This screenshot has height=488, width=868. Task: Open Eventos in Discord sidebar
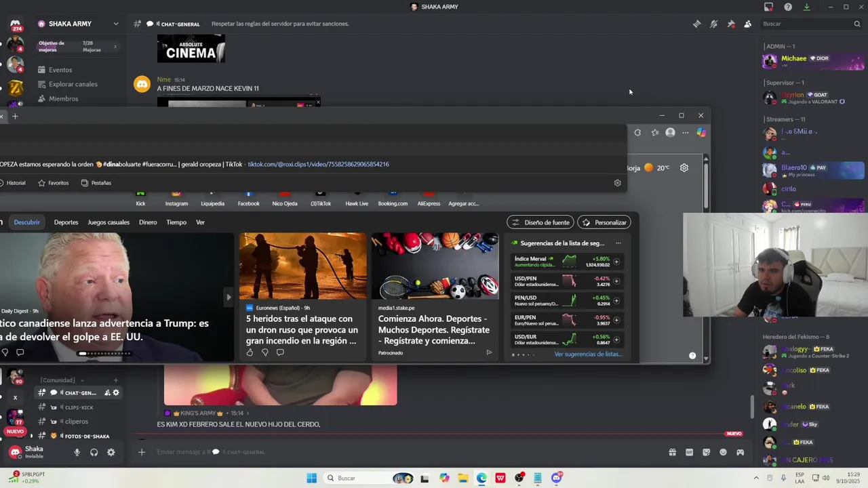(60, 70)
